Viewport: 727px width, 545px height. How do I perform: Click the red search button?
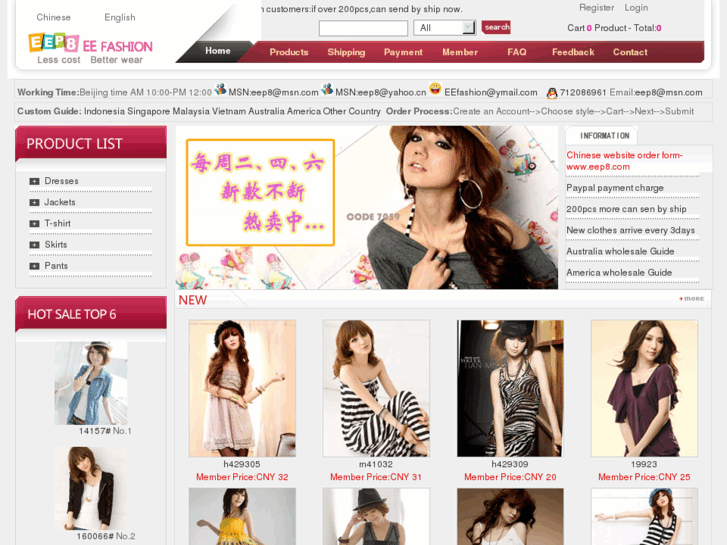pos(496,27)
